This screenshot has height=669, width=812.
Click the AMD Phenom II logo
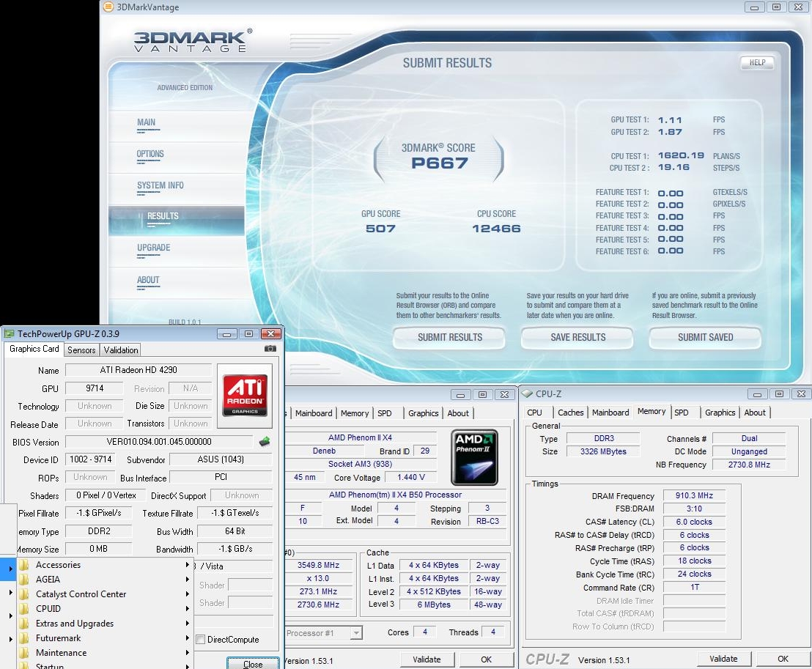coord(474,457)
